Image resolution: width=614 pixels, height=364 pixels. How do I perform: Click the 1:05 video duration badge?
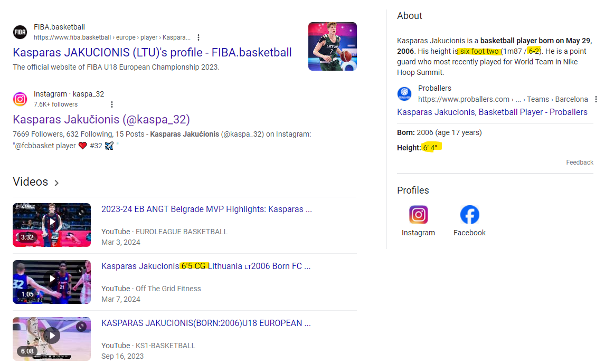27,294
